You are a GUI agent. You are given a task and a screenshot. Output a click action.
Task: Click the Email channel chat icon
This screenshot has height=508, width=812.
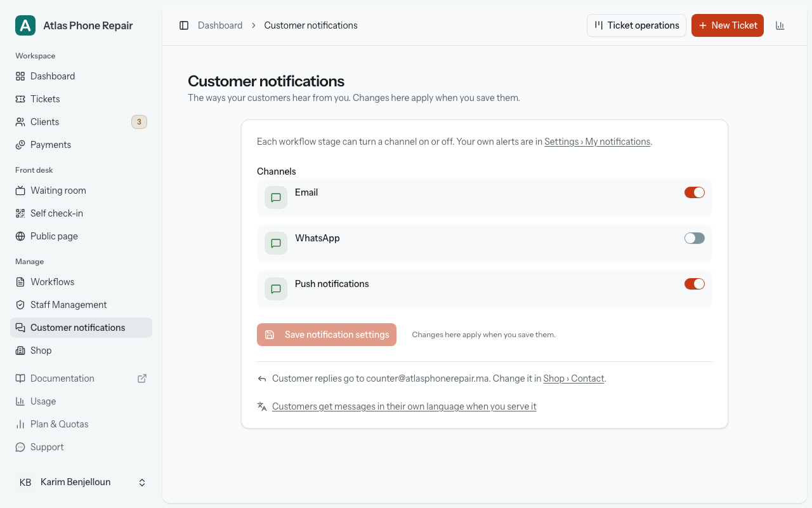[x=276, y=197]
